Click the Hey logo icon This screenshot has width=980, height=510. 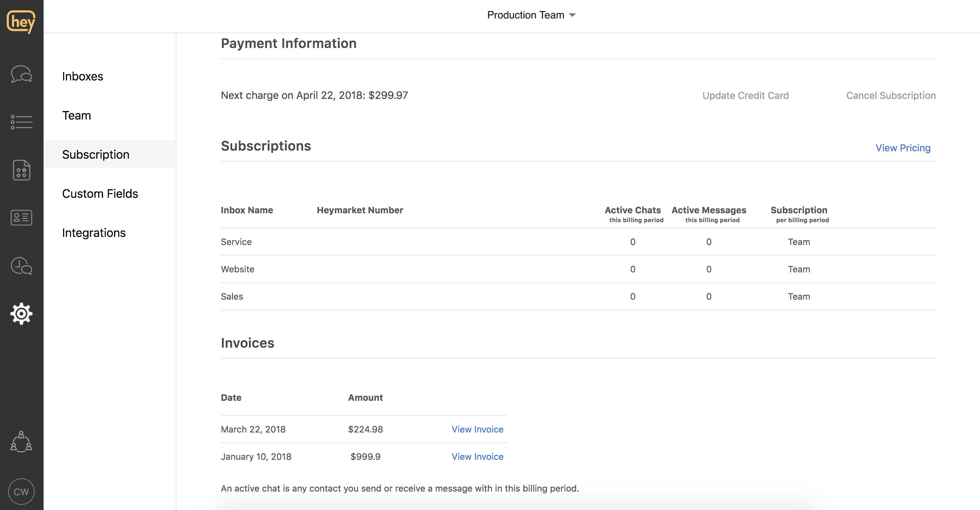(21, 21)
